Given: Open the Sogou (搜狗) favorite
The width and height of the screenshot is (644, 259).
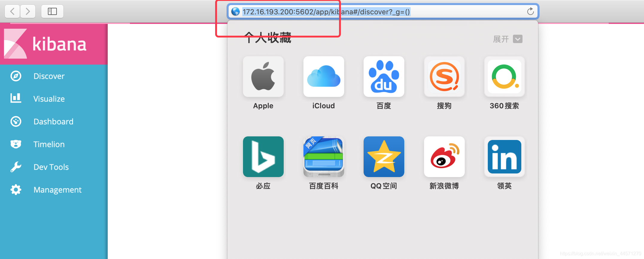Looking at the screenshot, I should tap(444, 77).
